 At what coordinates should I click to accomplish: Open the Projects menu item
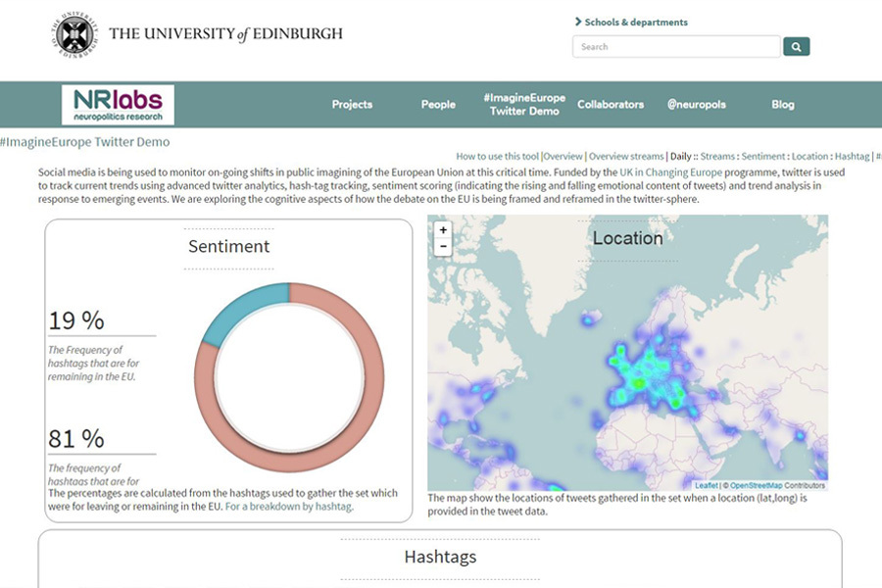coord(352,105)
